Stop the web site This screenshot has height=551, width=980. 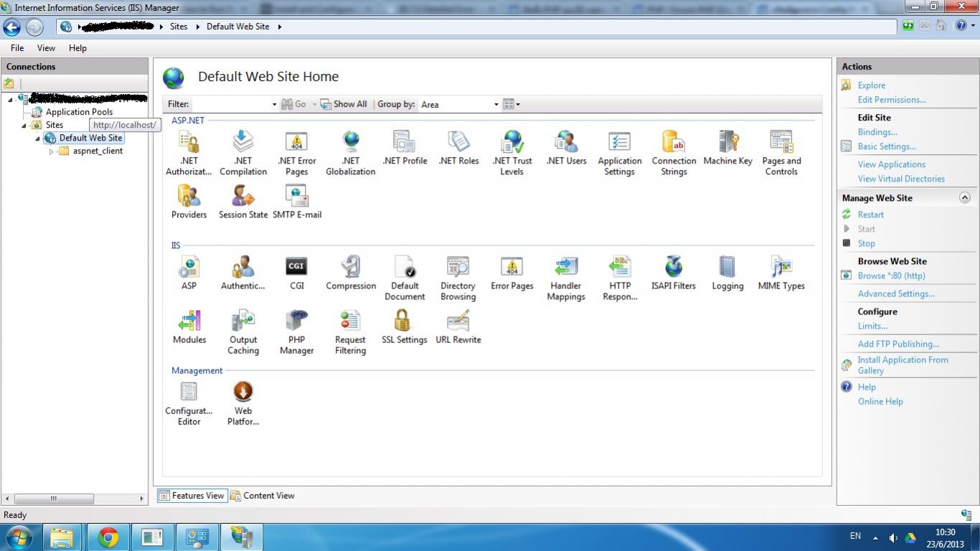pyautogui.click(x=866, y=243)
